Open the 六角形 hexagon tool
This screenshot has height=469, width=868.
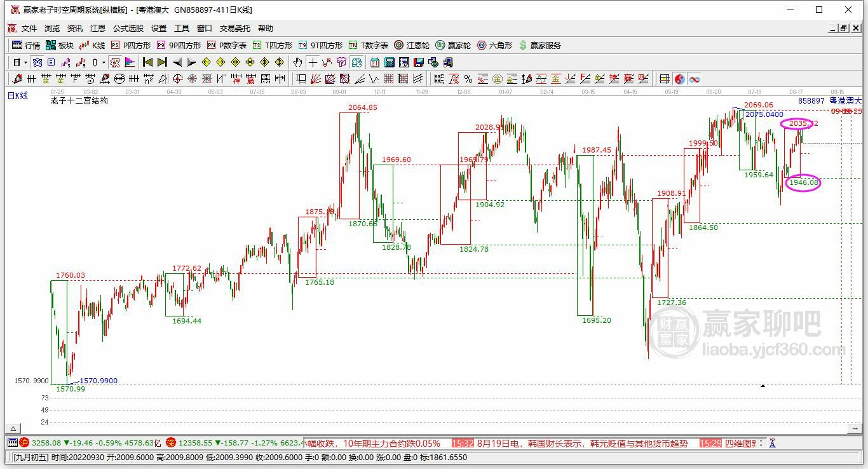(x=495, y=45)
